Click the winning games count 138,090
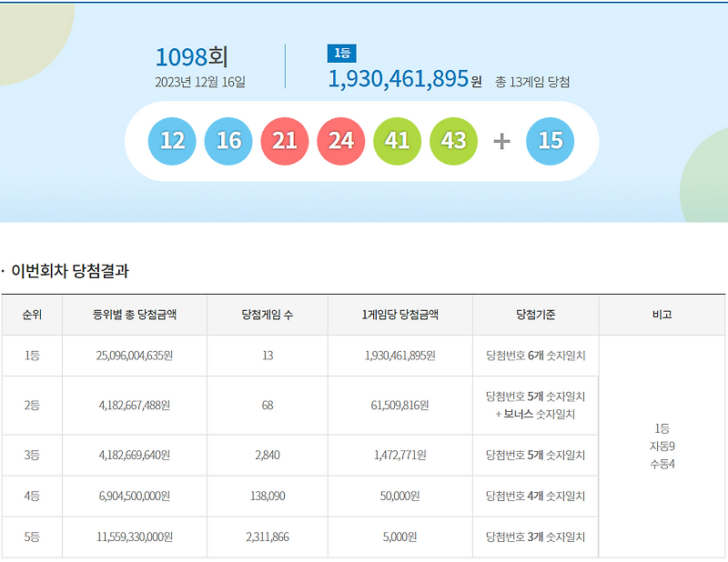The height and width of the screenshot is (562, 728). point(268,497)
